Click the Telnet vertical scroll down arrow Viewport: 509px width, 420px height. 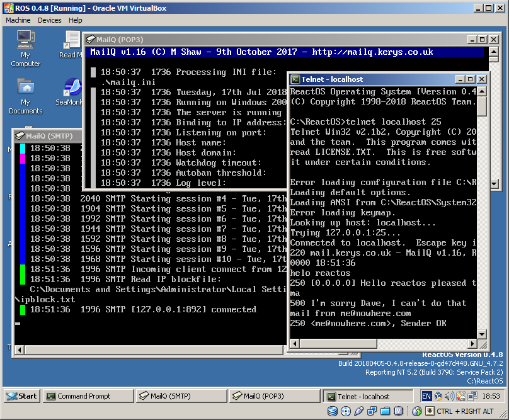[482, 334]
